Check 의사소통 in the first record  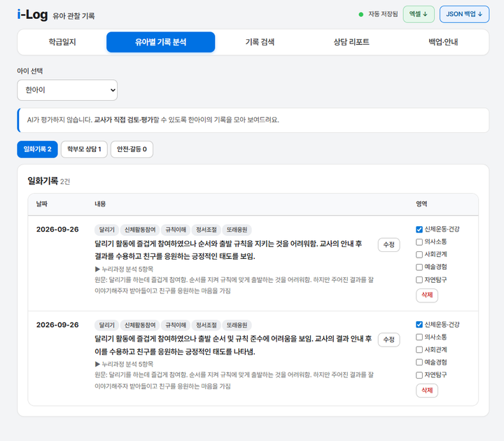click(419, 242)
